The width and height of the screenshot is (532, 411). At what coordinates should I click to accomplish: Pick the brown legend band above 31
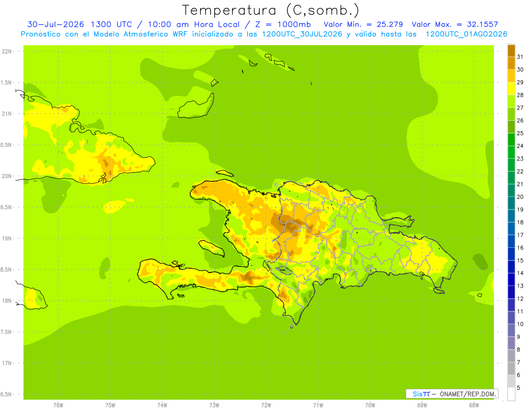[511, 51]
